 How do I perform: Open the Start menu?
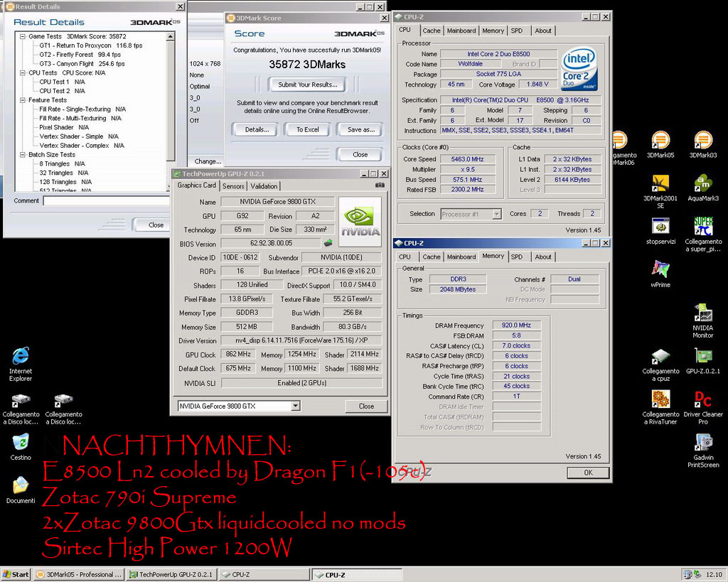16,574
